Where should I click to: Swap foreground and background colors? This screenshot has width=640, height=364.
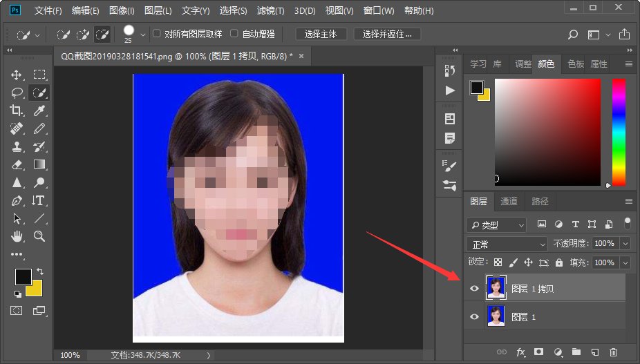[x=40, y=271]
